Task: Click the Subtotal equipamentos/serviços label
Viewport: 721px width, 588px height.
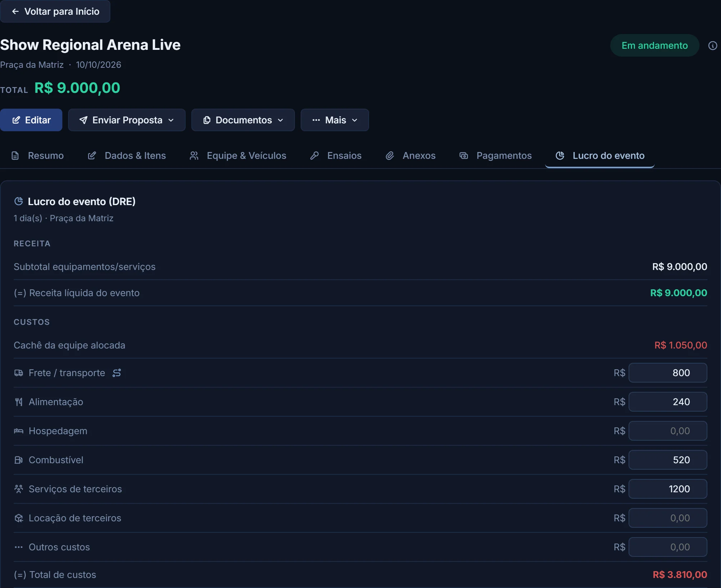Action: (85, 267)
